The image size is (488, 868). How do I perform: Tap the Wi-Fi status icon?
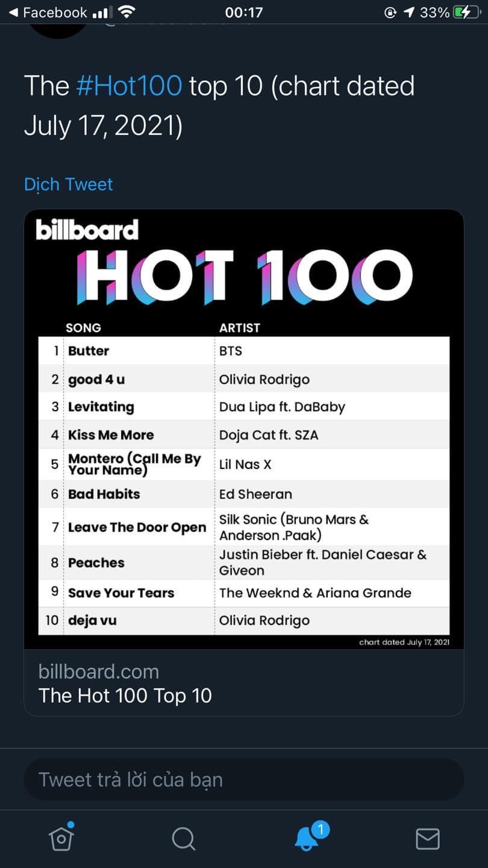click(x=127, y=12)
